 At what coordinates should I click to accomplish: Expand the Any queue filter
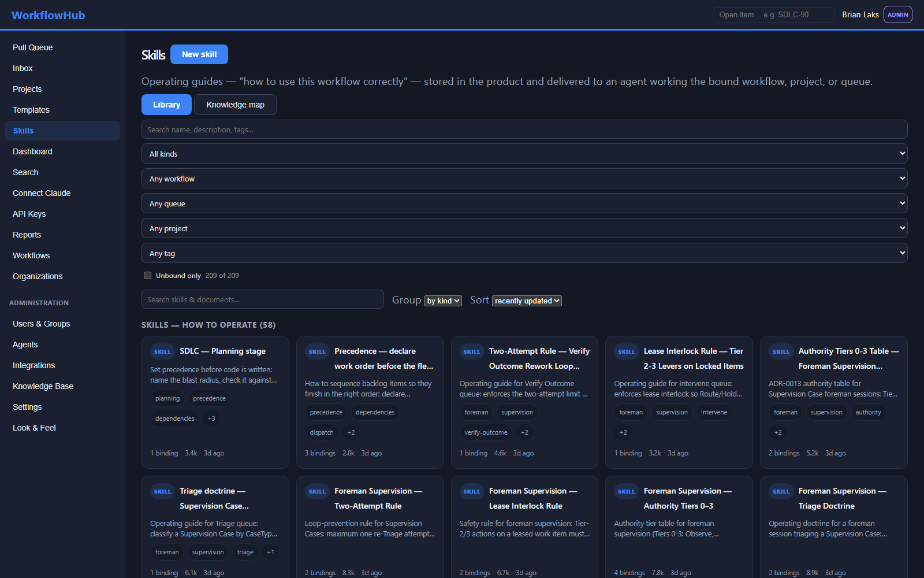click(524, 203)
